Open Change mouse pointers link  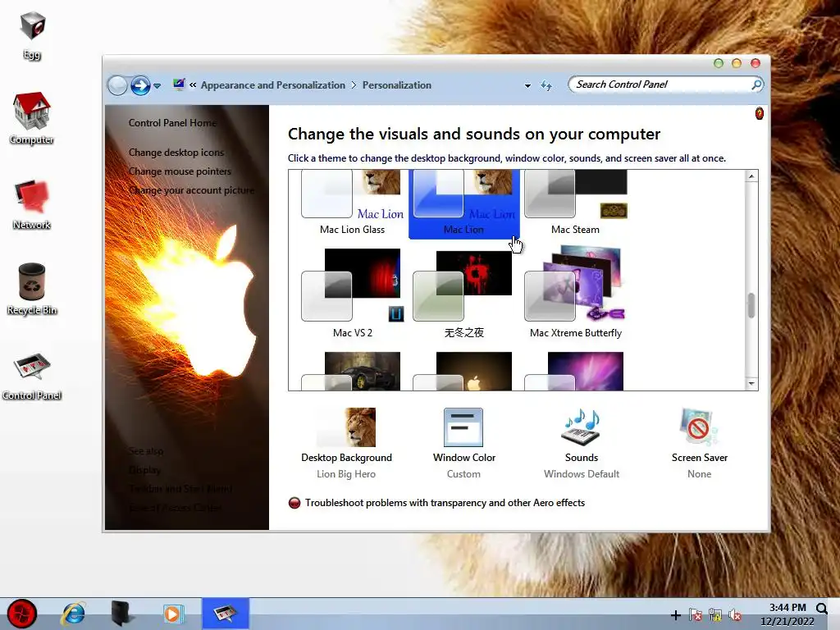[180, 171]
